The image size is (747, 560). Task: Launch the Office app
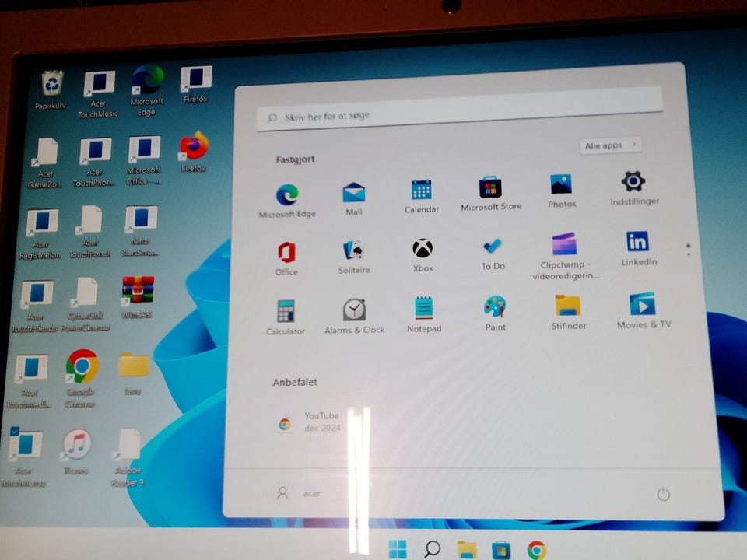(286, 258)
